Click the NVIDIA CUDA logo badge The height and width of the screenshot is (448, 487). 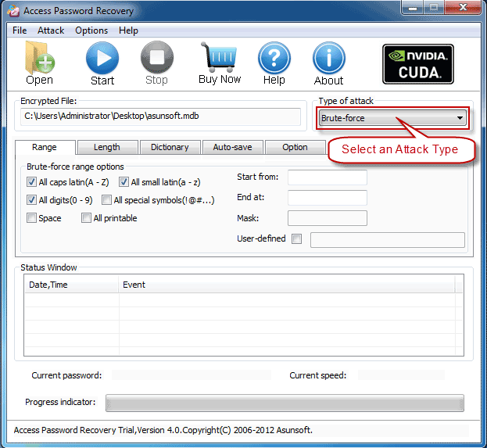point(418,64)
